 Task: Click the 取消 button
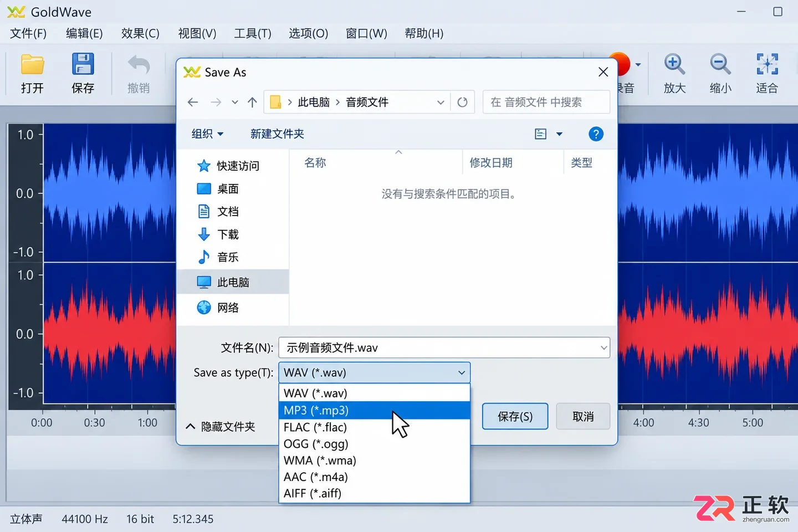tap(583, 416)
